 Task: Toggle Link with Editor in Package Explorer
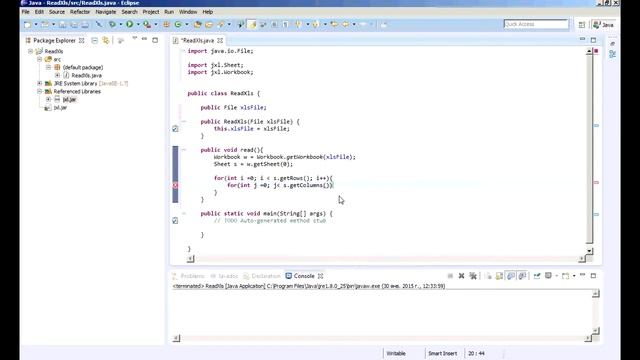[106, 40]
